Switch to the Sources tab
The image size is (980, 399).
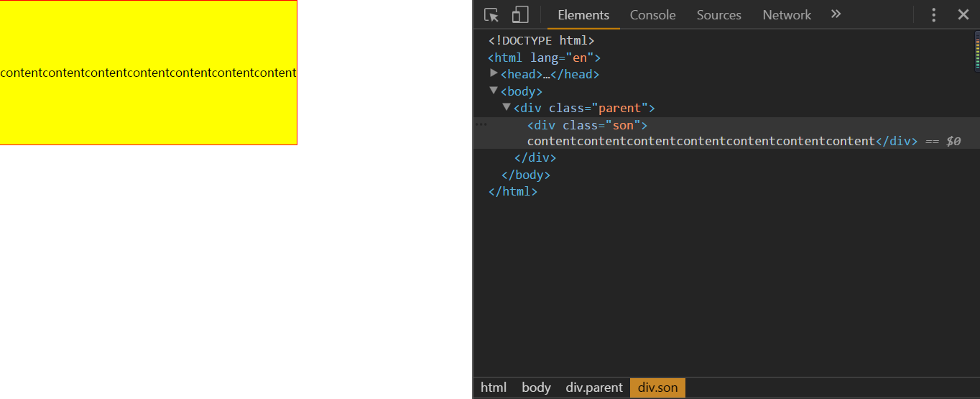pos(718,15)
